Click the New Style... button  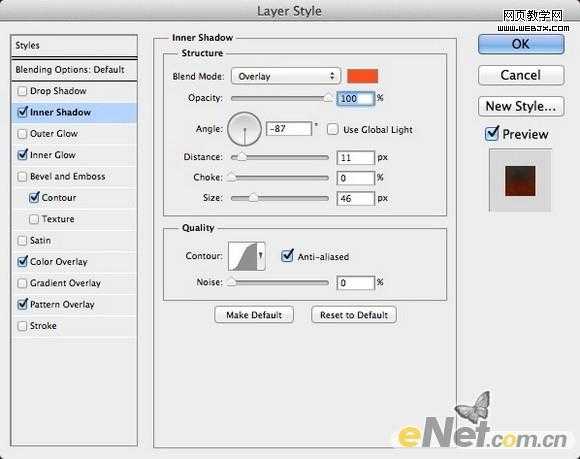pyautogui.click(x=521, y=106)
